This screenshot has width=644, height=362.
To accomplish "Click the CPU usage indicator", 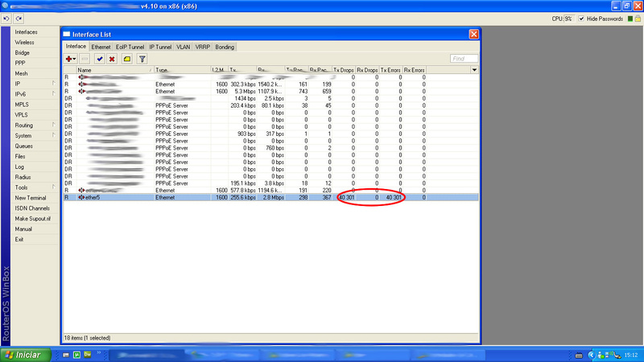I will (563, 19).
